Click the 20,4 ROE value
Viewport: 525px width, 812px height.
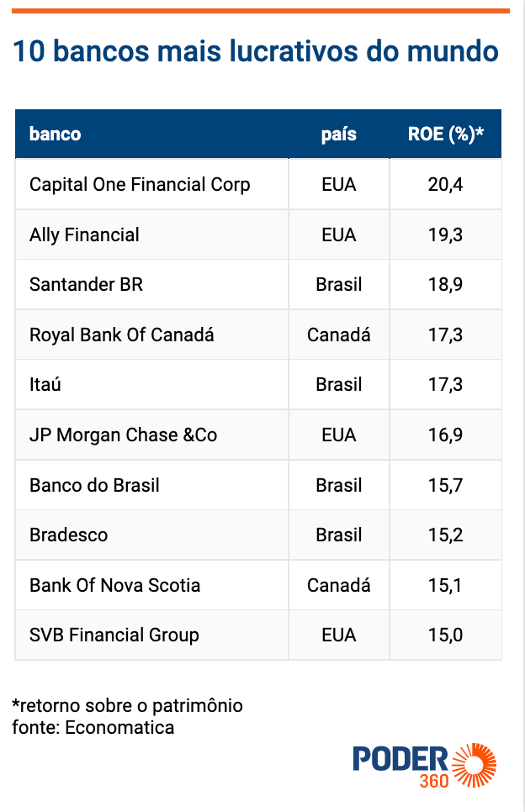(x=446, y=184)
